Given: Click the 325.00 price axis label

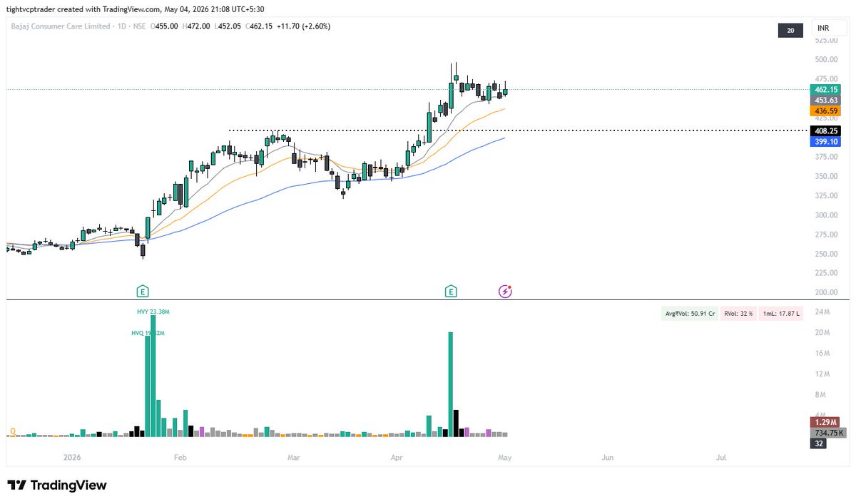Looking at the screenshot, I should pyautogui.click(x=825, y=196).
